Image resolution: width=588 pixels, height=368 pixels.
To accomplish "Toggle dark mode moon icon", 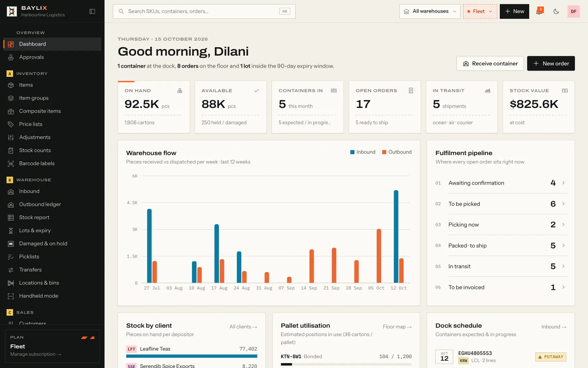I will coord(556,11).
